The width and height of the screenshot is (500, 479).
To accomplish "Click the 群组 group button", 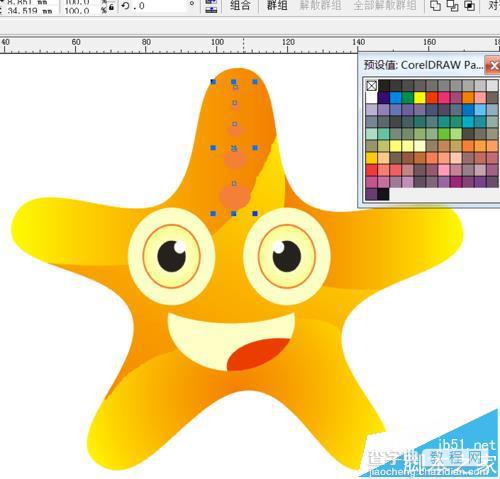I will click(x=277, y=5).
